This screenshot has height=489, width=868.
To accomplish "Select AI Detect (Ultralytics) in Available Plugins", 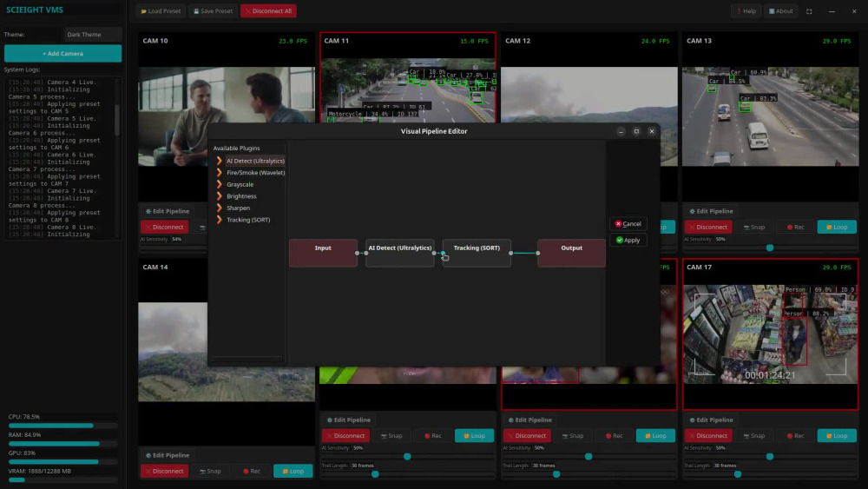I will tap(255, 161).
